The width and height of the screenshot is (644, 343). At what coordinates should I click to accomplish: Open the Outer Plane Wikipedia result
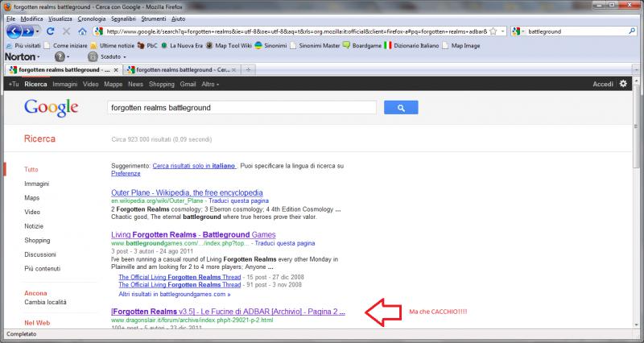pos(187,192)
